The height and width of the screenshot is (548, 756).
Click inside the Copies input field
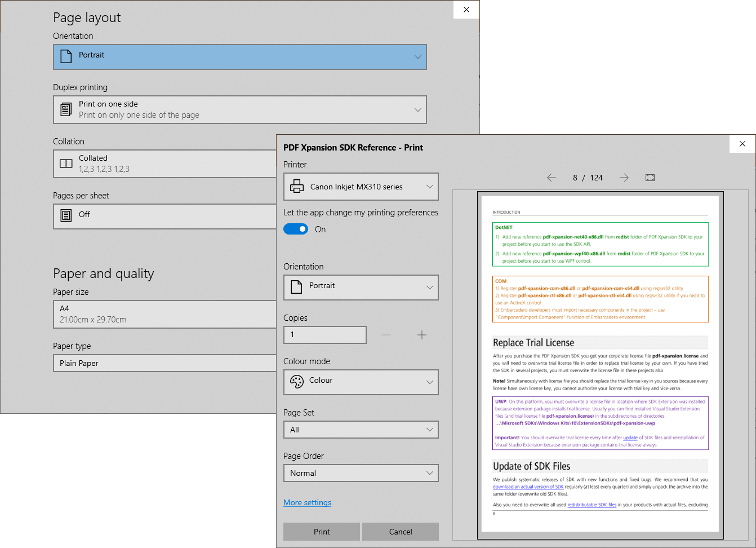(x=325, y=334)
